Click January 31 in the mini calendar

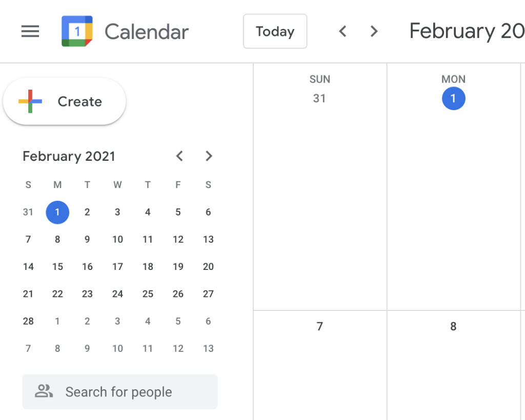coord(28,212)
